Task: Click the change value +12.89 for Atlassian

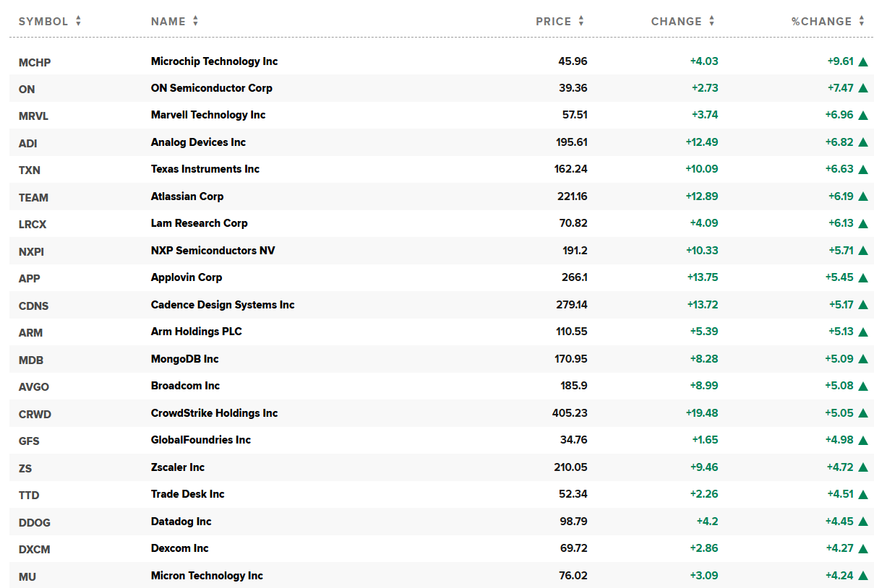Action: (x=702, y=196)
